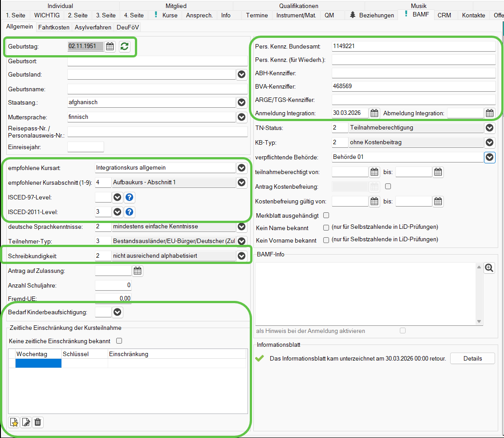Open the KB-Typ dropdown

click(x=490, y=142)
